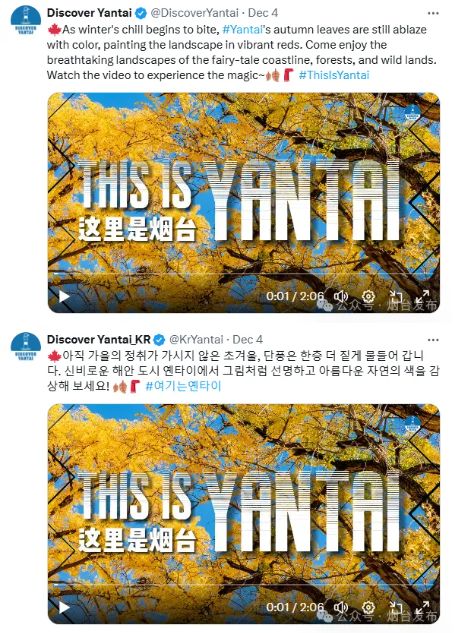This screenshot has width=461, height=633.
Task: Open the Discover Yantai_KR profile avatar
Action: click(x=25, y=346)
